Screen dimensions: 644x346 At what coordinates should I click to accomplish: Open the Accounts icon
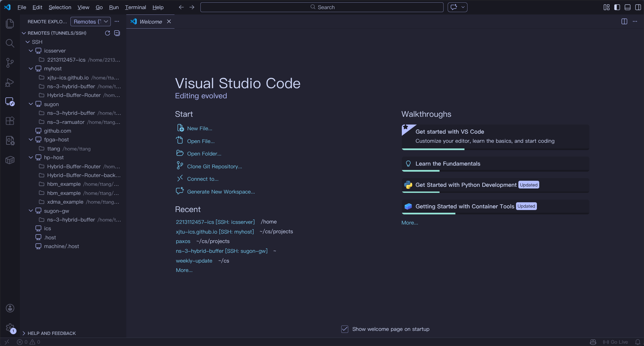10,308
